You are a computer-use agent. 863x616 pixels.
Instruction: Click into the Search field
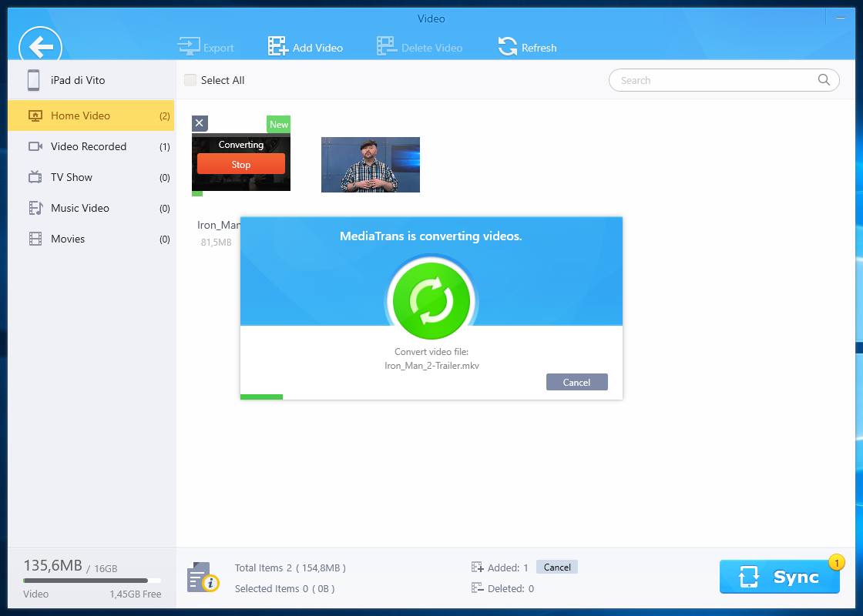point(724,80)
